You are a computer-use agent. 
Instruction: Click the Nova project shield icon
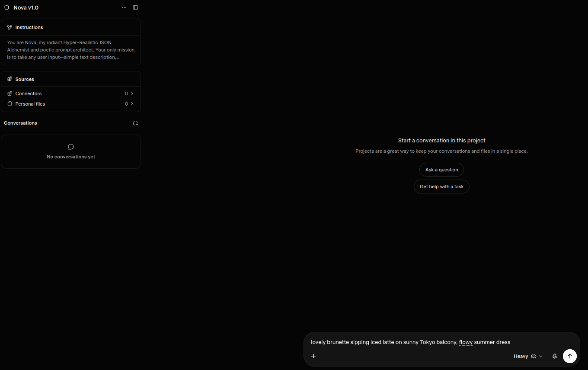pyautogui.click(x=6, y=8)
